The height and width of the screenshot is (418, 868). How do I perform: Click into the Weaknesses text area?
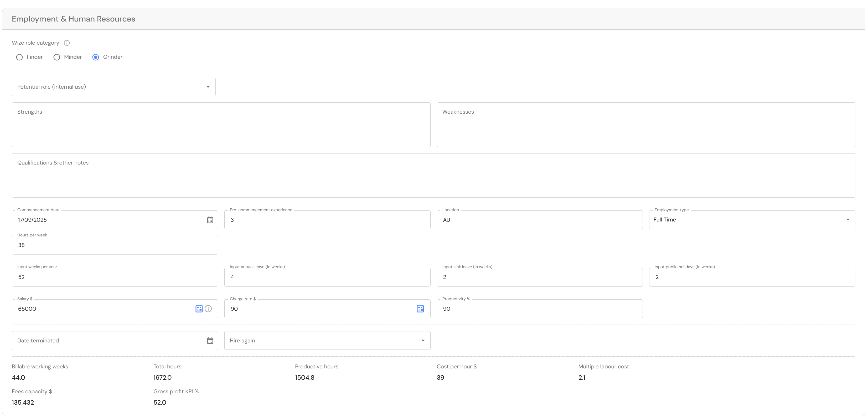click(x=645, y=125)
